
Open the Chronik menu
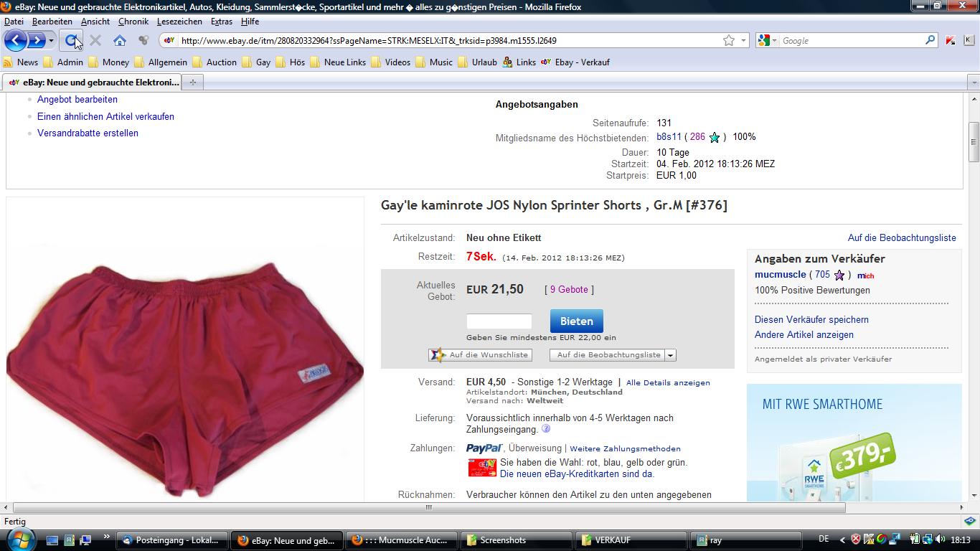[133, 22]
